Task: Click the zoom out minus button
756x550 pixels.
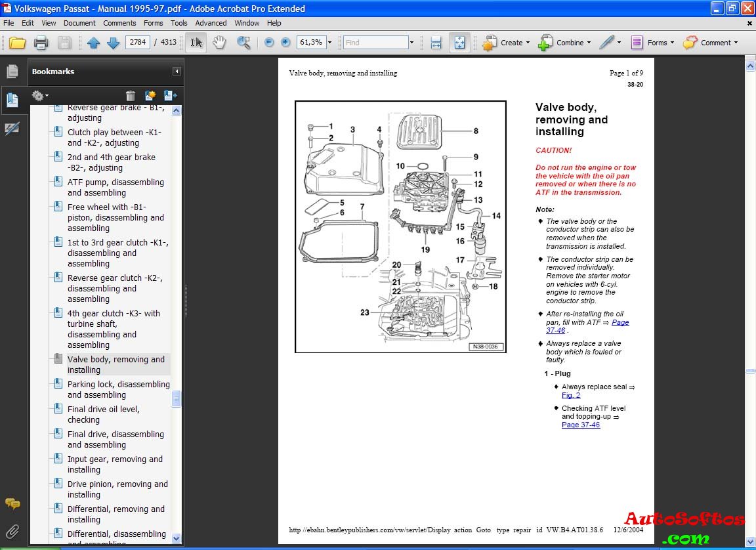Action: point(269,43)
